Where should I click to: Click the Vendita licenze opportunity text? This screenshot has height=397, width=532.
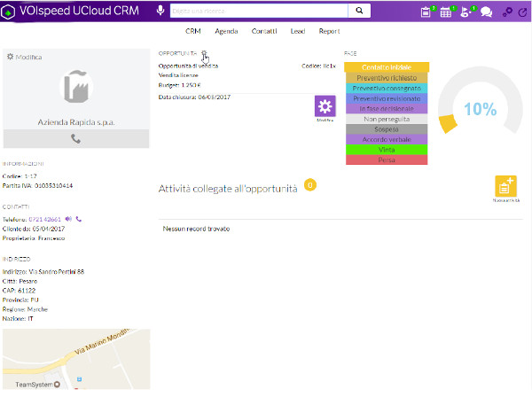(x=178, y=75)
